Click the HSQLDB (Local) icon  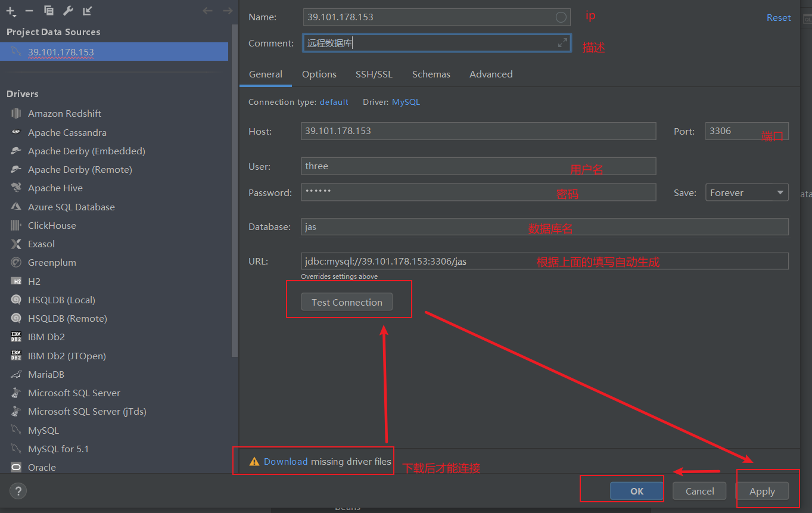click(16, 300)
